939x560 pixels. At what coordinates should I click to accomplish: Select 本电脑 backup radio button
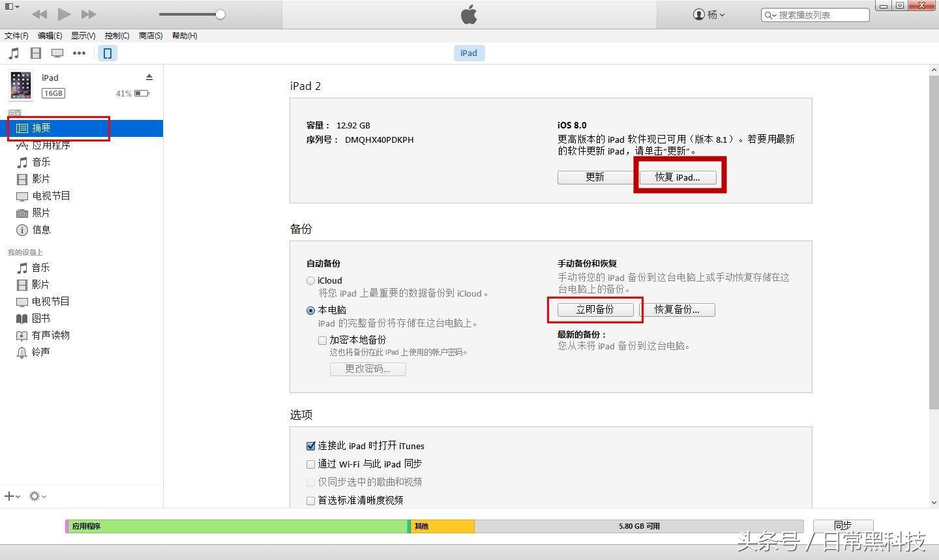click(x=310, y=310)
